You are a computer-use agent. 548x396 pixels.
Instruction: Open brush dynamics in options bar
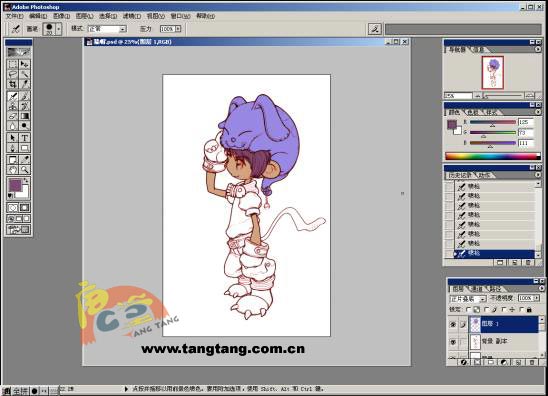click(375, 29)
